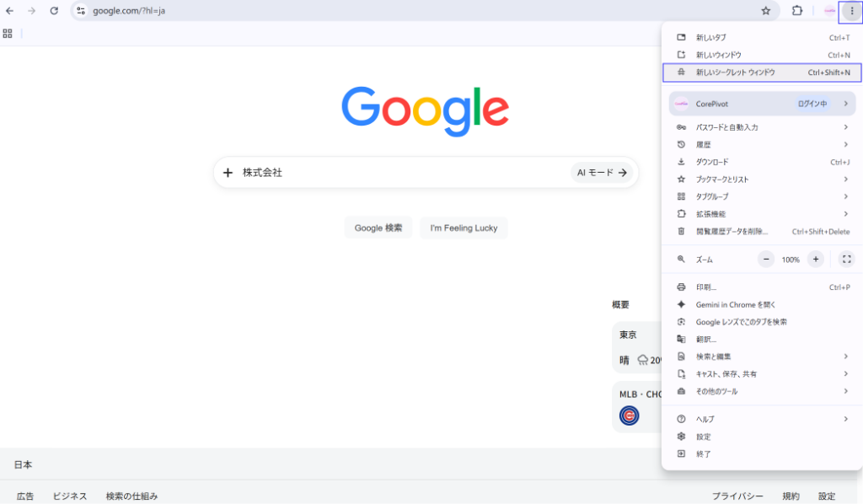
Task: Click the address bar URL google.com
Action: point(129,11)
